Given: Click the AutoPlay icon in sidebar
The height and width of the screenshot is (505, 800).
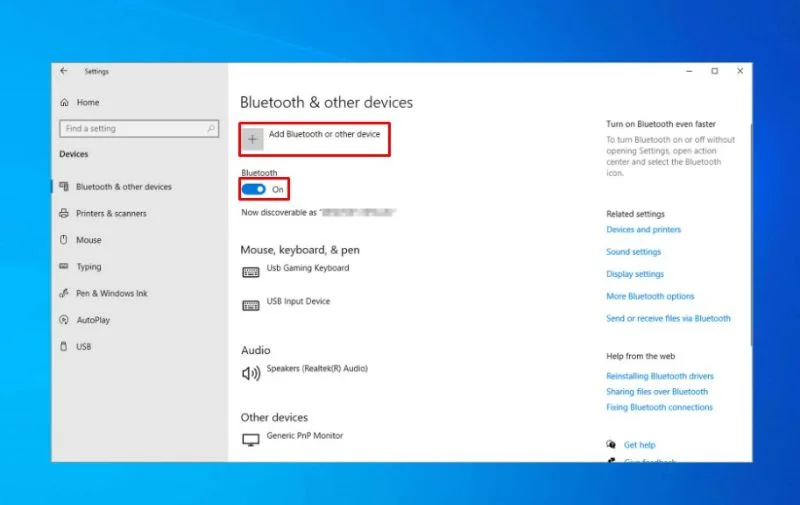Looking at the screenshot, I should tap(64, 320).
